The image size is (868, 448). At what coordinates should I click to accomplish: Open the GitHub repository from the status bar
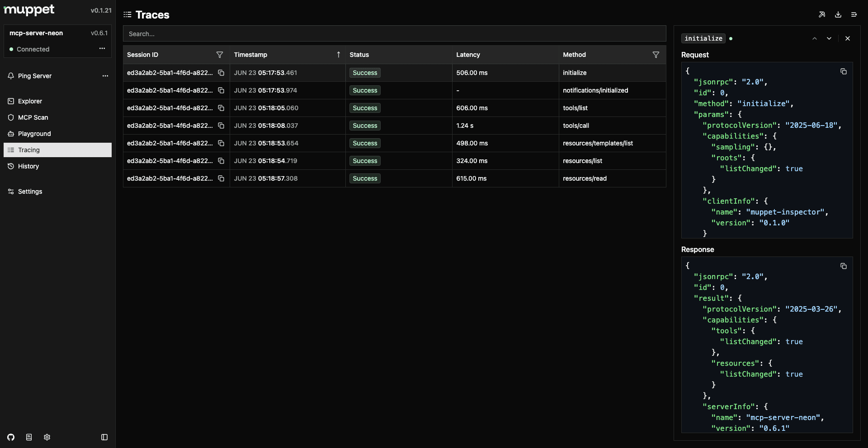pyautogui.click(x=10, y=437)
